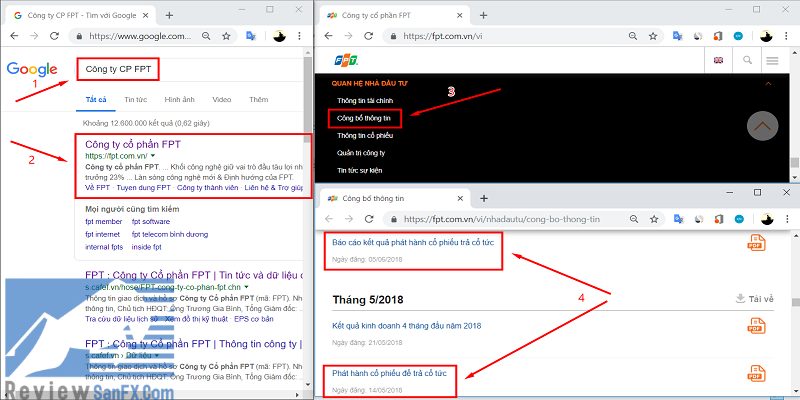Screen dimensions: 800x400
Task: Expand dropdown arrow next to fpt.com.vn URL
Action: (153, 156)
